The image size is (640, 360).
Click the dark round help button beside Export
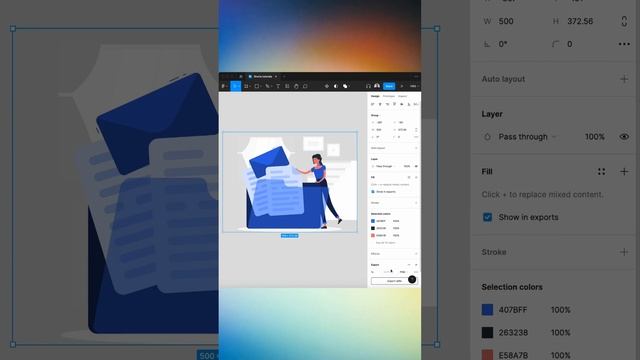point(412,280)
